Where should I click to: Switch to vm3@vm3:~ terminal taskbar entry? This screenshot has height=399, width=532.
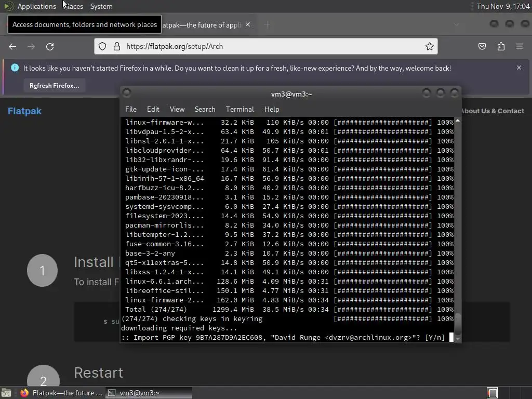click(x=149, y=393)
